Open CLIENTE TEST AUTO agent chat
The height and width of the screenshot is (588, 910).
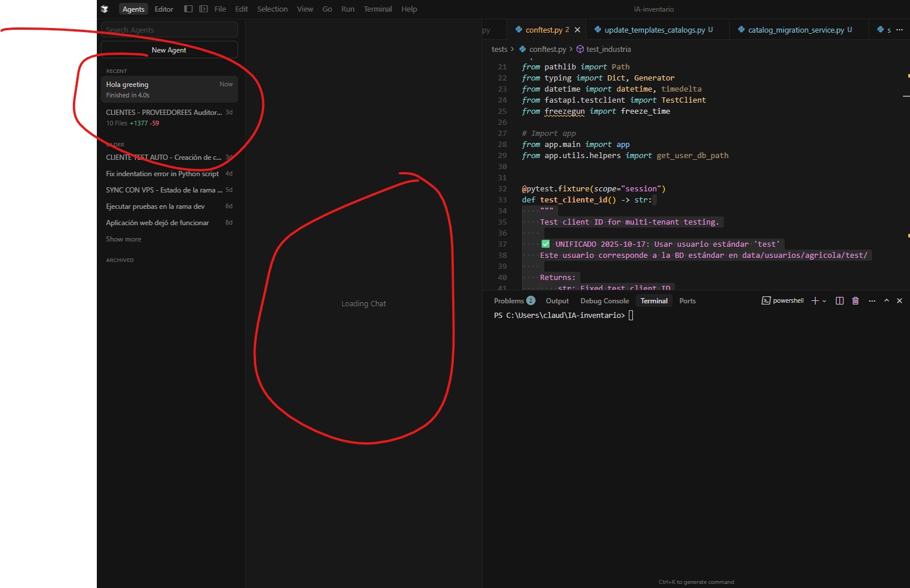pos(169,157)
